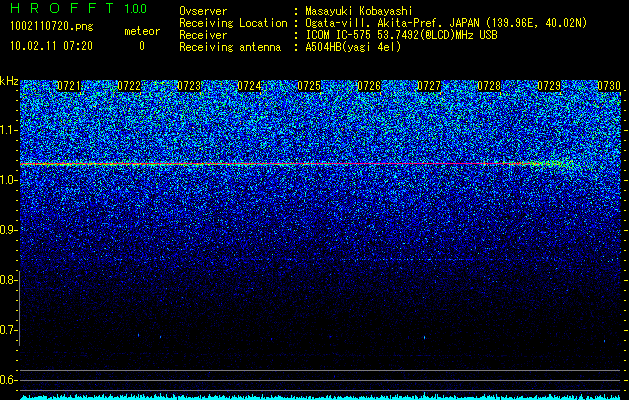This screenshot has width=629, height=400.
Task: Click the 0.6 frequency axis label
Action: tap(8, 380)
